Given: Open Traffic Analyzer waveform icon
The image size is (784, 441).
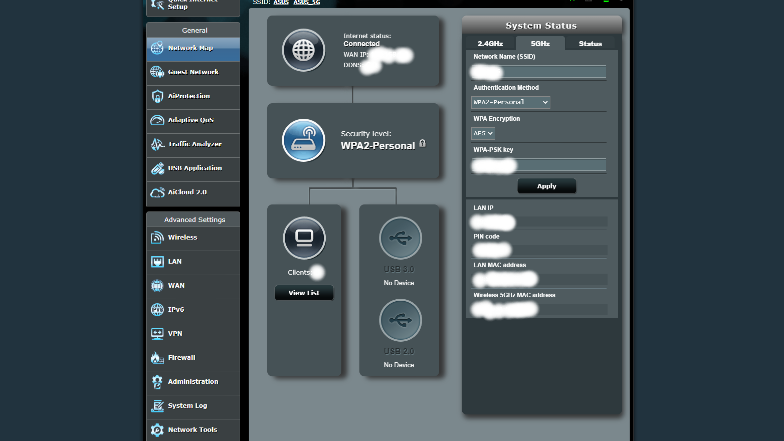Looking at the screenshot, I should coord(157,144).
